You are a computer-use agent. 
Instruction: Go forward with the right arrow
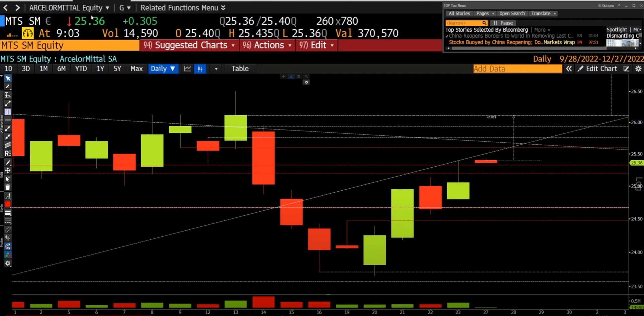tap(17, 8)
